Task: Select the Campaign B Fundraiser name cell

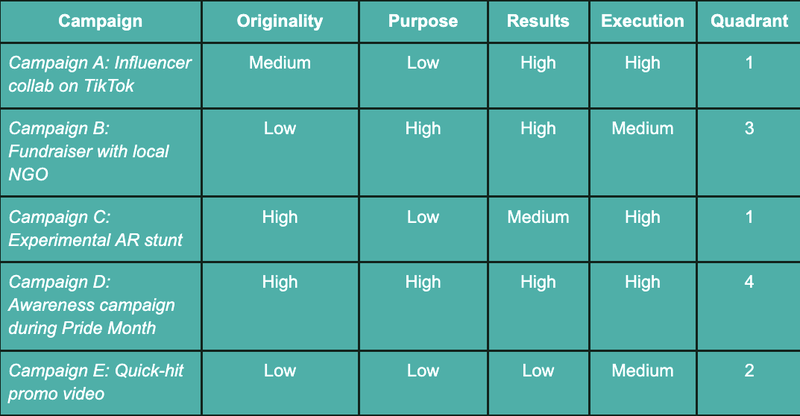Action: 100,150
